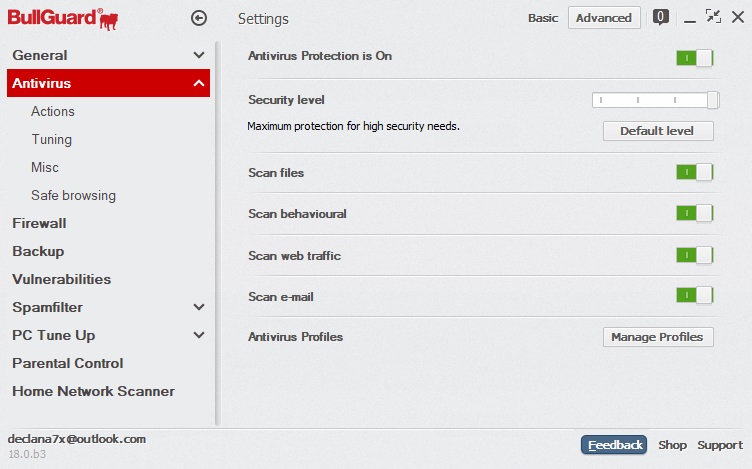Screen dimensions: 752x469
Task: Switch off Scan web traffic
Action: pos(694,255)
